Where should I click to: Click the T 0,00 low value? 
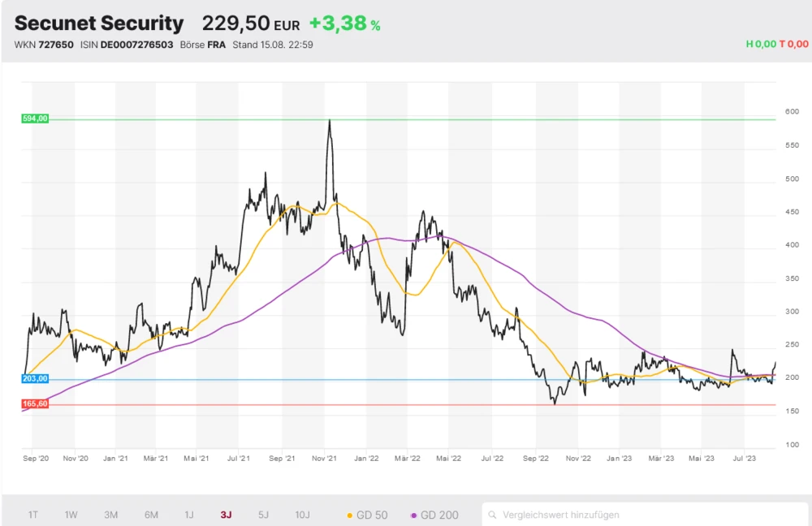click(794, 44)
